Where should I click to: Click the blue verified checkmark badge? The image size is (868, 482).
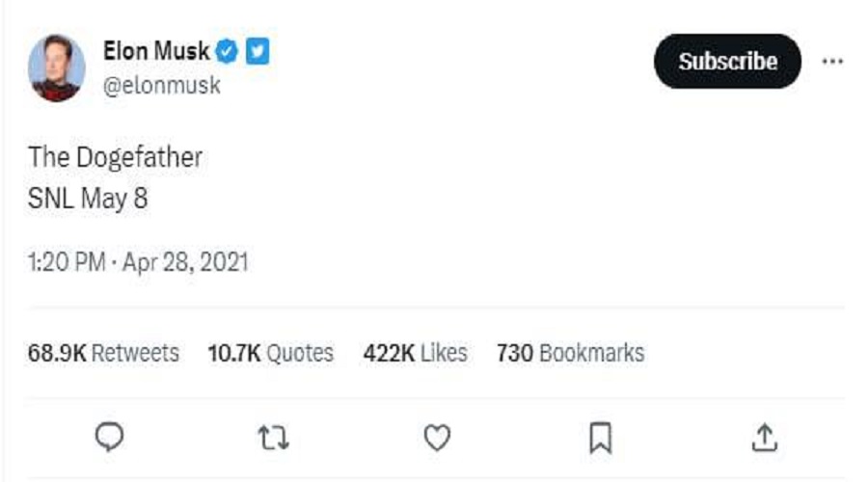227,52
